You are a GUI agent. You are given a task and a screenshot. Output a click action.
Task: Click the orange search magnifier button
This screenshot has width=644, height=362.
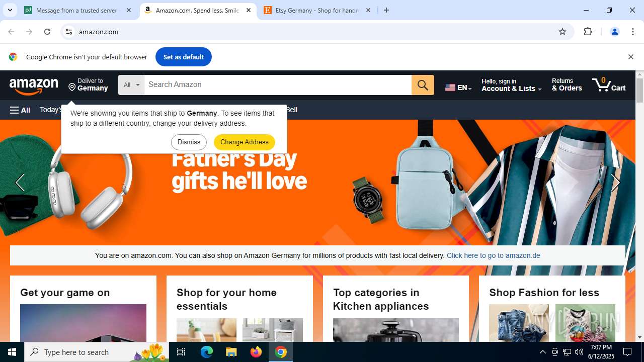click(423, 85)
